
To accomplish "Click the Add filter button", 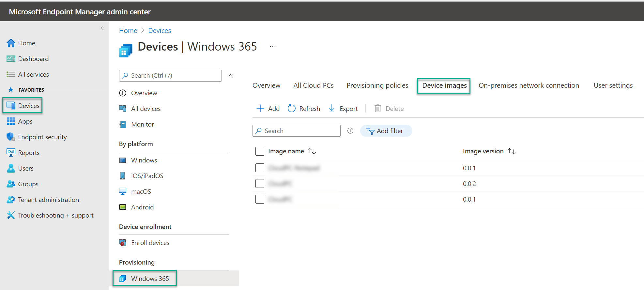I will 386,131.
